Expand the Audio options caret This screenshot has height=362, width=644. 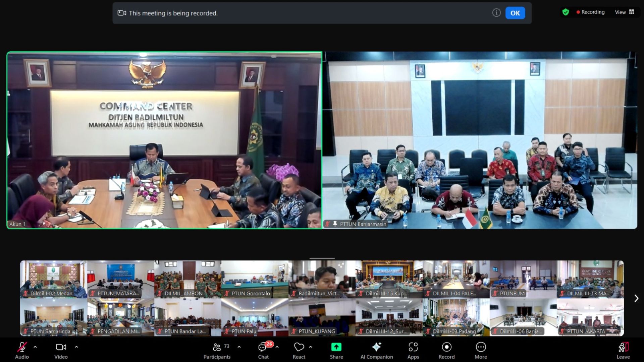(x=35, y=347)
